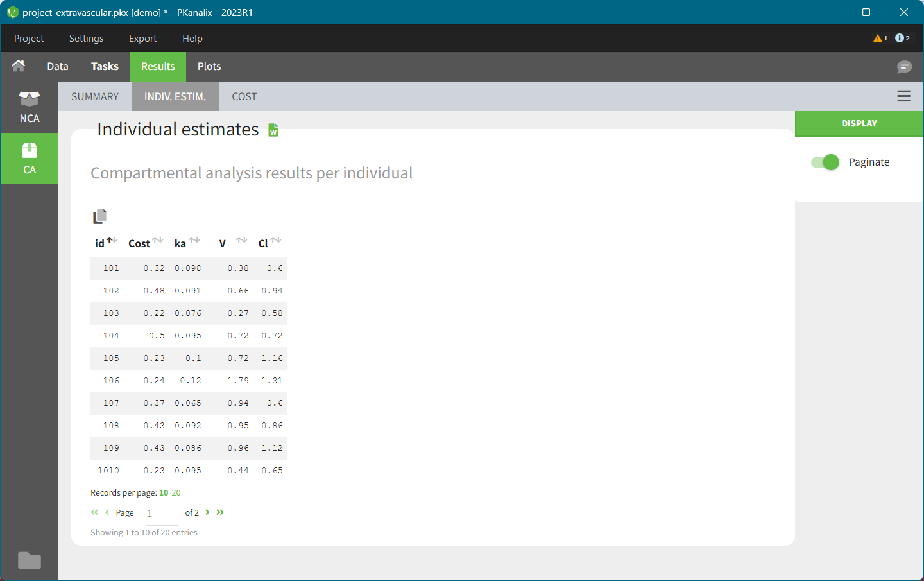Open the folder icon in bottom sidebar
924x581 pixels.
point(30,560)
